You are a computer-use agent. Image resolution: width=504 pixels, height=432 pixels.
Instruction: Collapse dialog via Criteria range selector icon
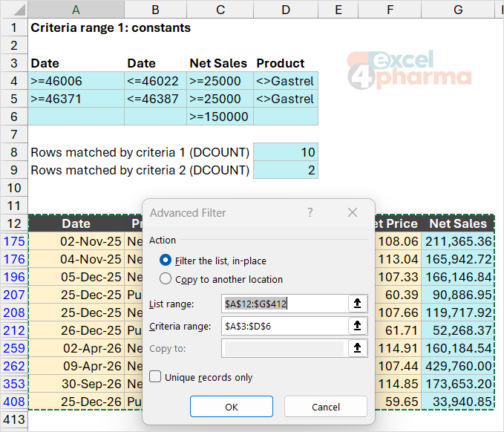click(x=358, y=326)
